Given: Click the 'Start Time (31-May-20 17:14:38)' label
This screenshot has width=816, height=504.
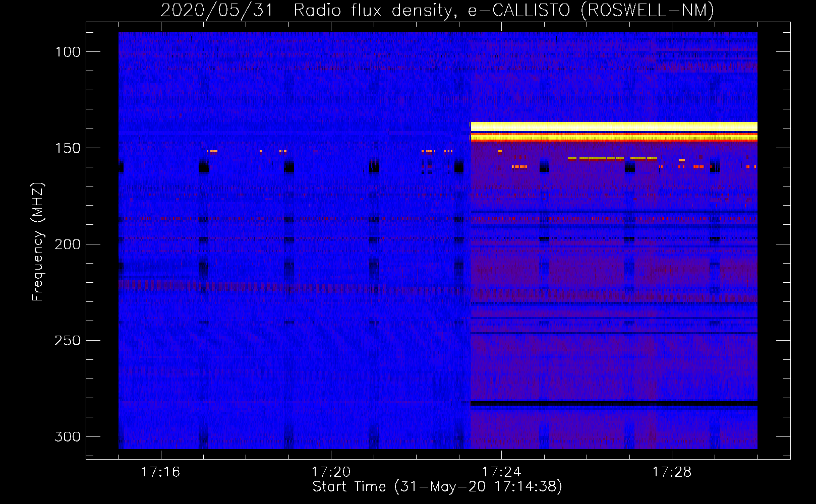Looking at the screenshot, I should [437, 487].
